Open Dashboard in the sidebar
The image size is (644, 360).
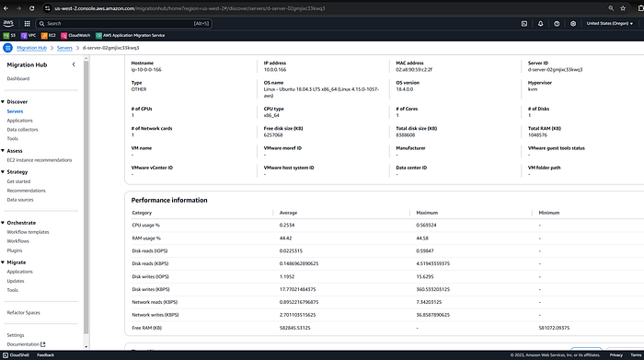coord(18,78)
